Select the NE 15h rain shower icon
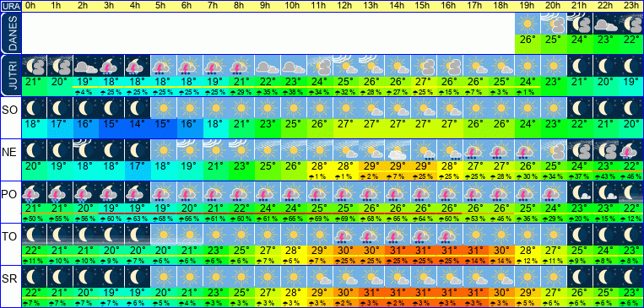 tap(424, 149)
